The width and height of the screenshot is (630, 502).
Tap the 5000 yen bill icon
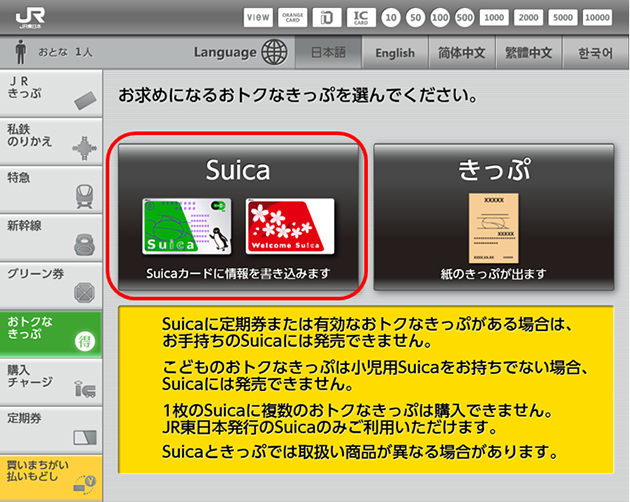point(562,17)
